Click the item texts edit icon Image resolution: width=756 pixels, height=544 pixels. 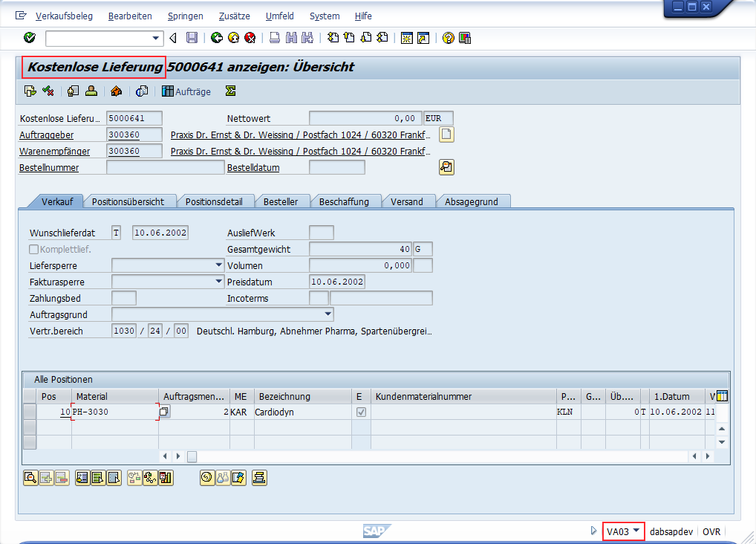(238, 478)
